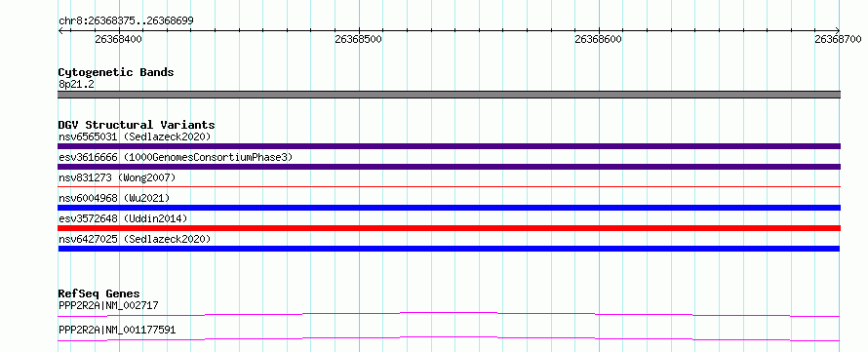Click the 26368700 ruler position label
Image resolution: width=868 pixels, height=352 pixels.
838,39
